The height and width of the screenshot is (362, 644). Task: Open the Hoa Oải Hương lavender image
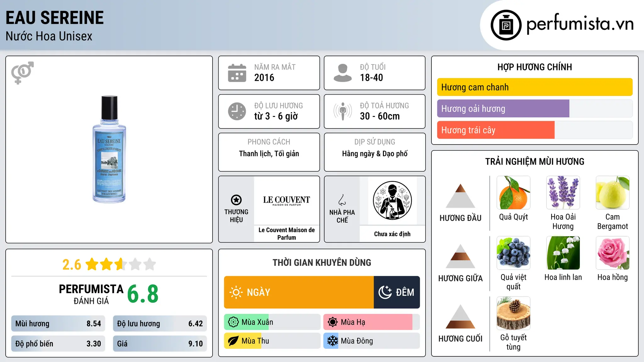tap(563, 193)
